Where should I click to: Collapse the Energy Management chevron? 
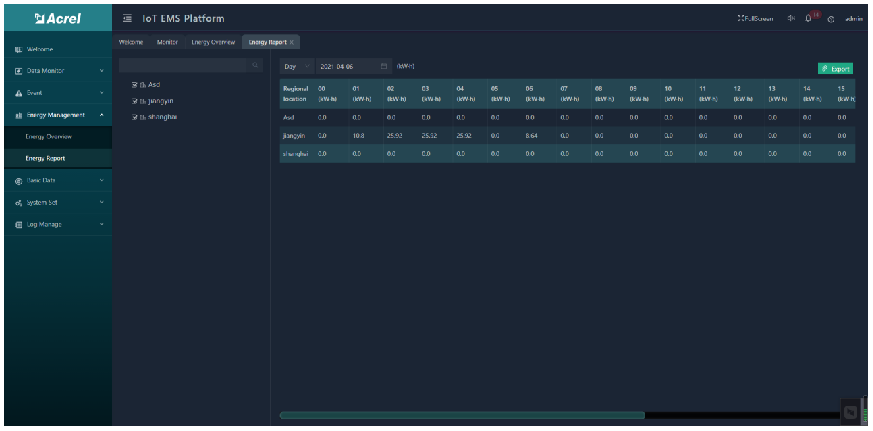pos(101,115)
